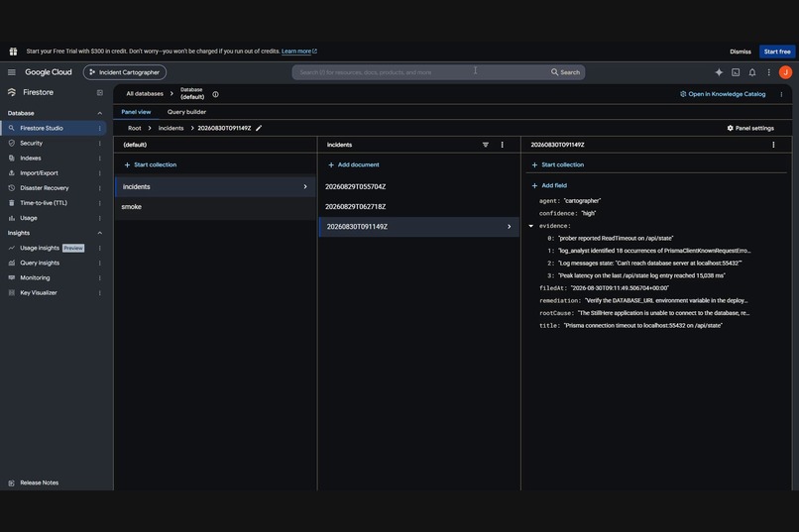
Task: Click the Key Visualizer icon in sidebar
Action: point(11,292)
